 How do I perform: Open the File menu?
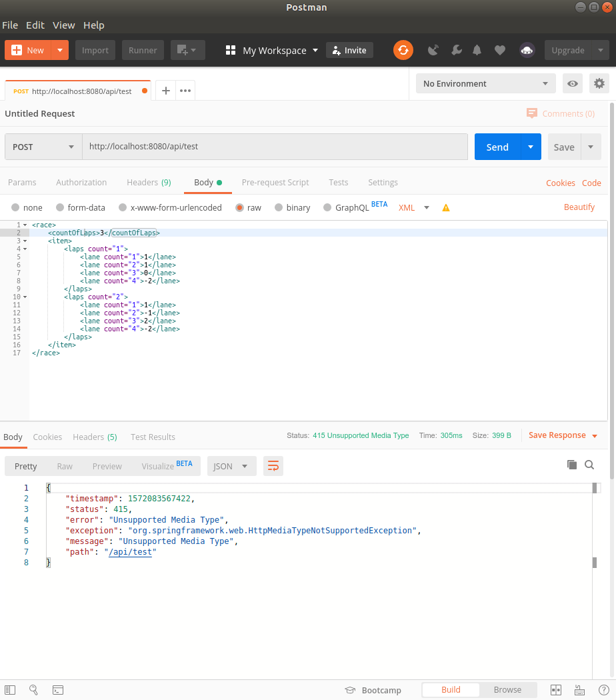point(10,25)
